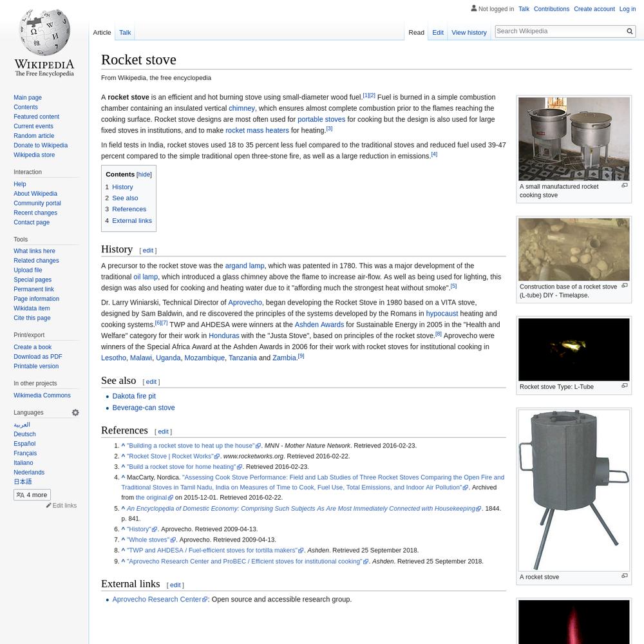644x644 pixels.
Task: Switch language to Deutsch
Action: (24, 434)
